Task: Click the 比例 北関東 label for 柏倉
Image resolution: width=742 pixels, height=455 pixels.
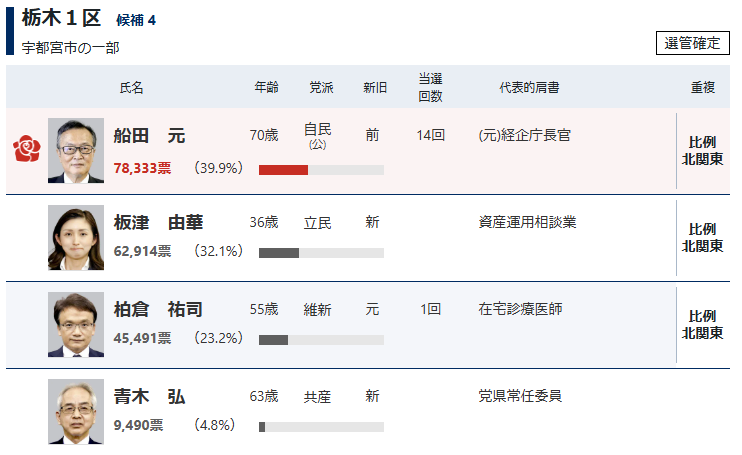Action: click(x=702, y=325)
